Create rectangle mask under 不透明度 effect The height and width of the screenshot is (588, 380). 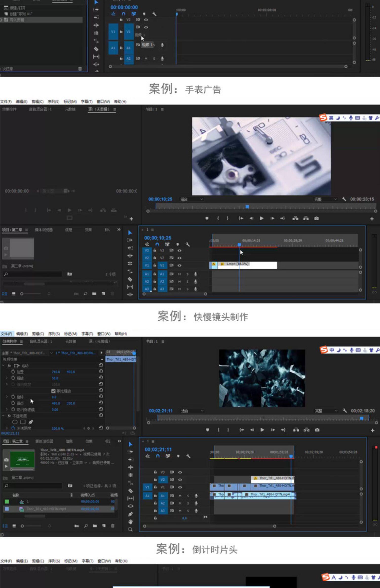point(23,422)
